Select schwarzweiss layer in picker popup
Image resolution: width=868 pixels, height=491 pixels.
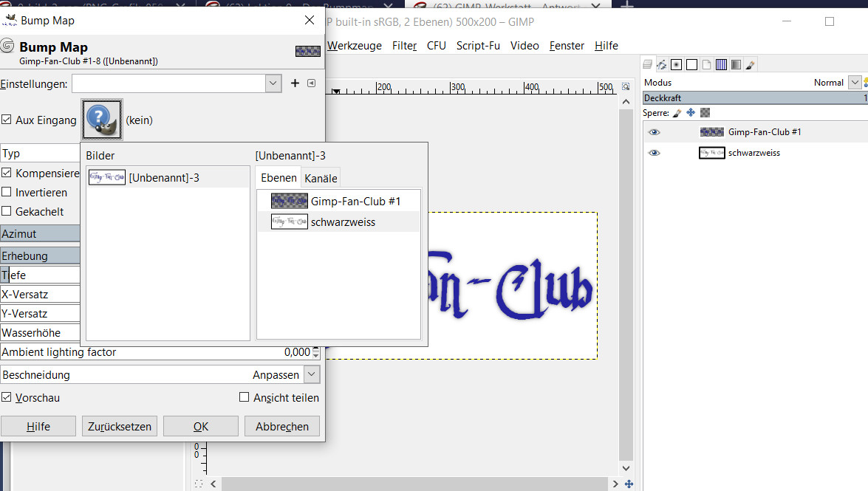pyautogui.click(x=338, y=222)
